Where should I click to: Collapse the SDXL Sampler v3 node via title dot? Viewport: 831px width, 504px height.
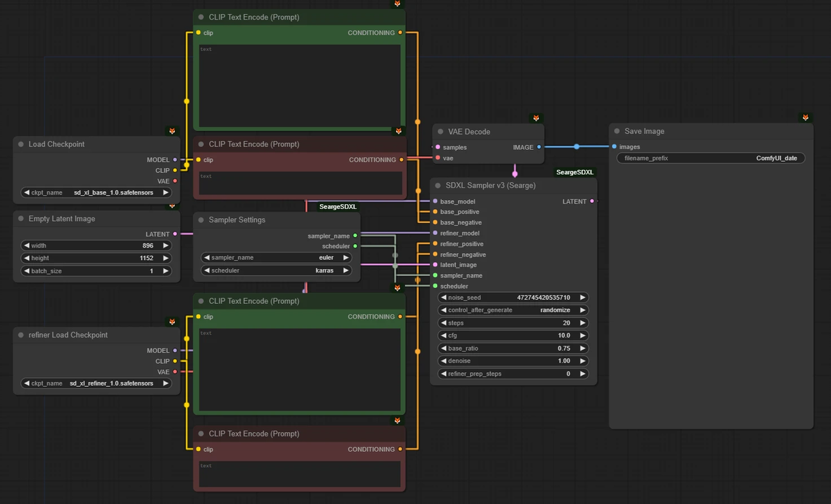pyautogui.click(x=439, y=185)
